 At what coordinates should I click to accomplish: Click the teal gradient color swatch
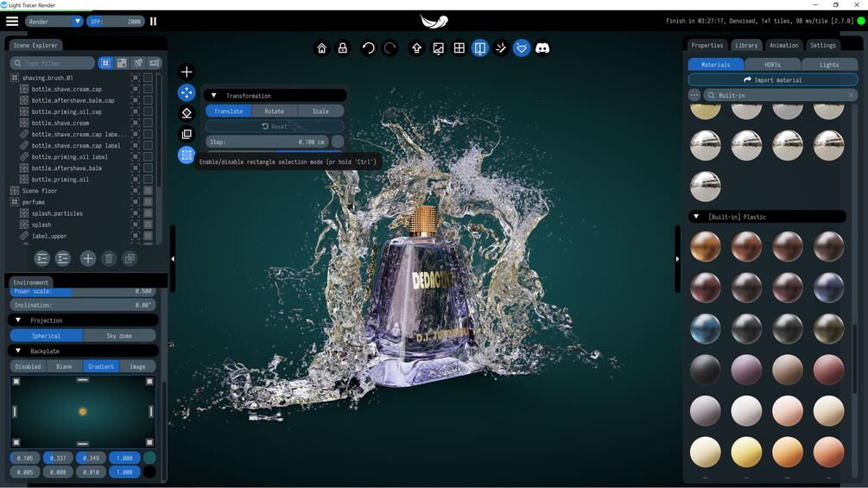149,458
